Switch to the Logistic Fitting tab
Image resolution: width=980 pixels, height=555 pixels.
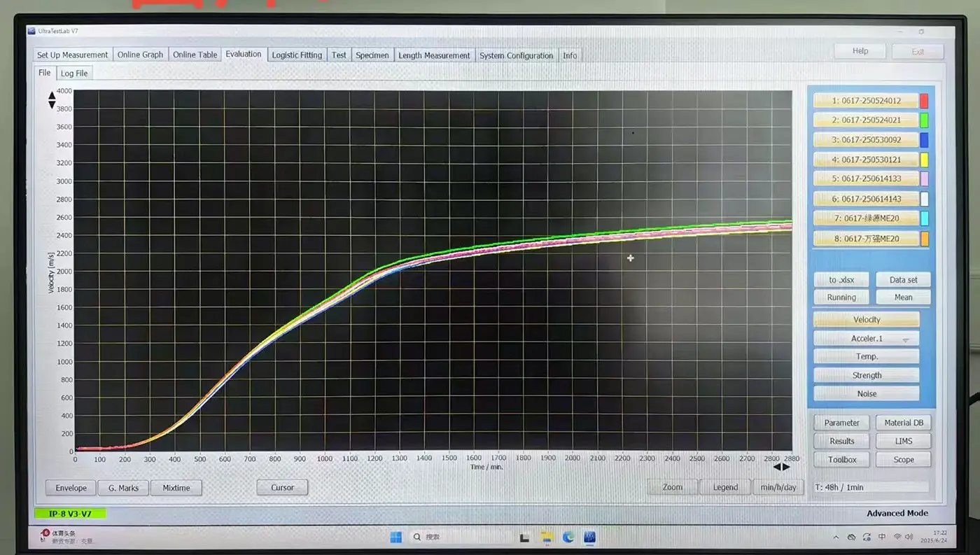pyautogui.click(x=297, y=55)
